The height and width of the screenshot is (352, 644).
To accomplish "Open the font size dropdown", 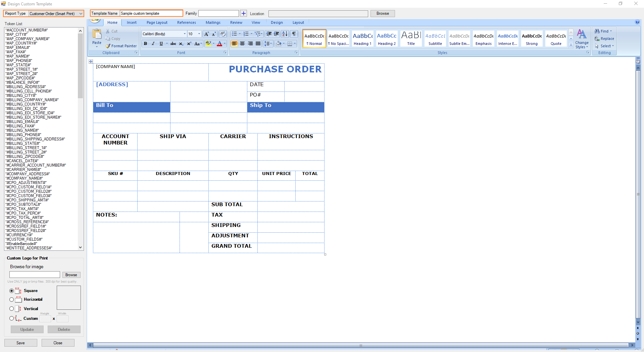I will (x=199, y=34).
